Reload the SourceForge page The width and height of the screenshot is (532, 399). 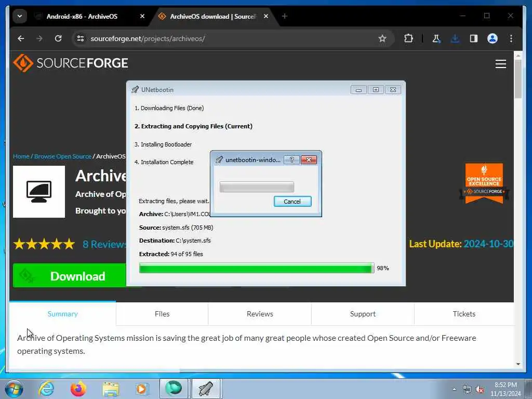[x=58, y=38]
